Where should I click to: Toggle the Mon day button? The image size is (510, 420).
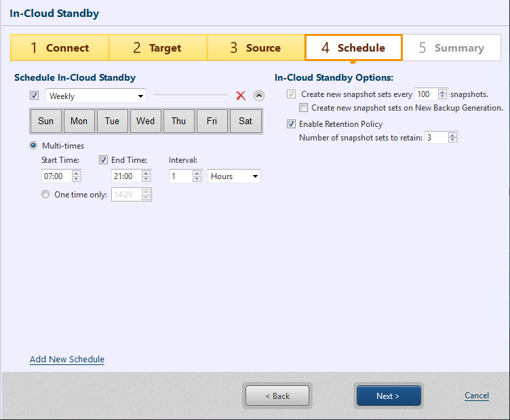[x=79, y=121]
